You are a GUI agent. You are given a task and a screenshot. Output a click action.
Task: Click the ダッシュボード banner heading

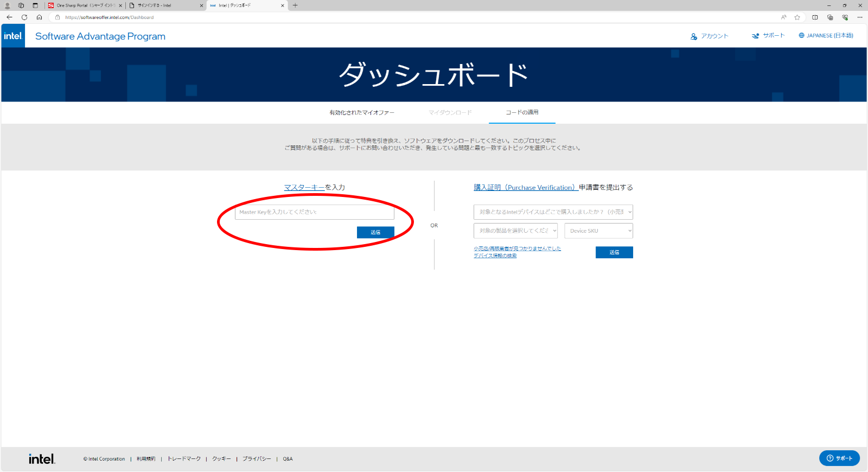pos(434,74)
